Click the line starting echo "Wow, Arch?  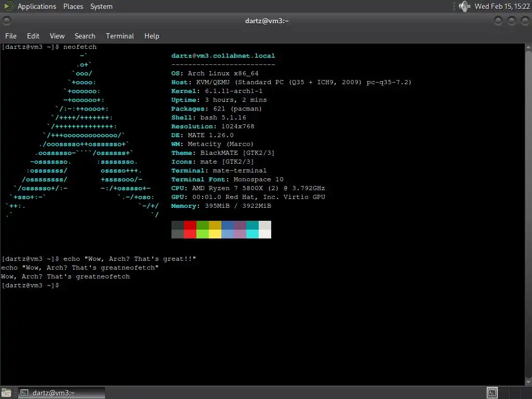[79, 268]
